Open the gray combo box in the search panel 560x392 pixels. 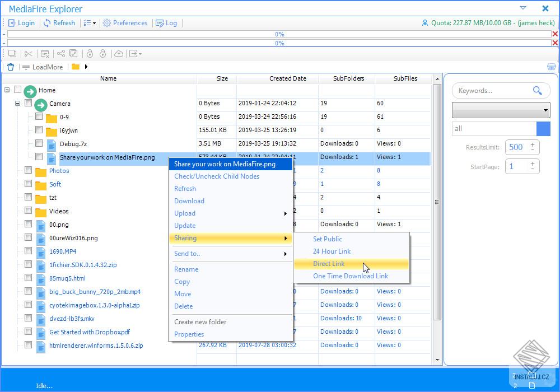click(x=501, y=110)
